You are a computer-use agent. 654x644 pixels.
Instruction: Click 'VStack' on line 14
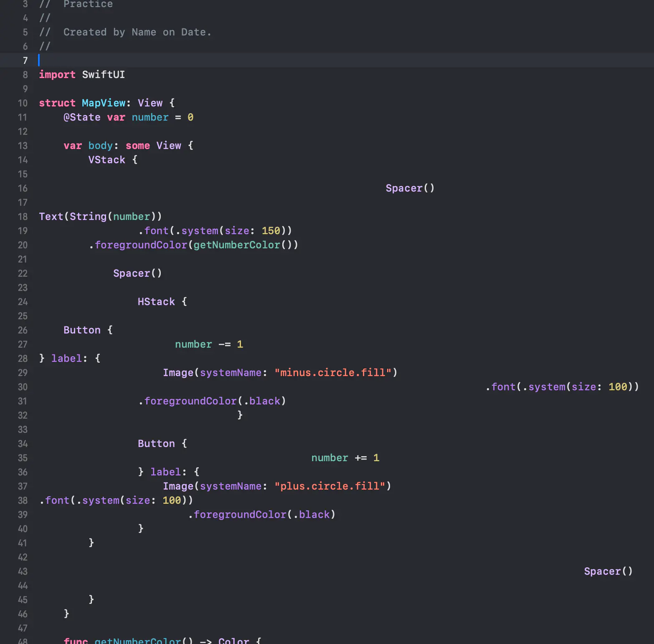107,160
